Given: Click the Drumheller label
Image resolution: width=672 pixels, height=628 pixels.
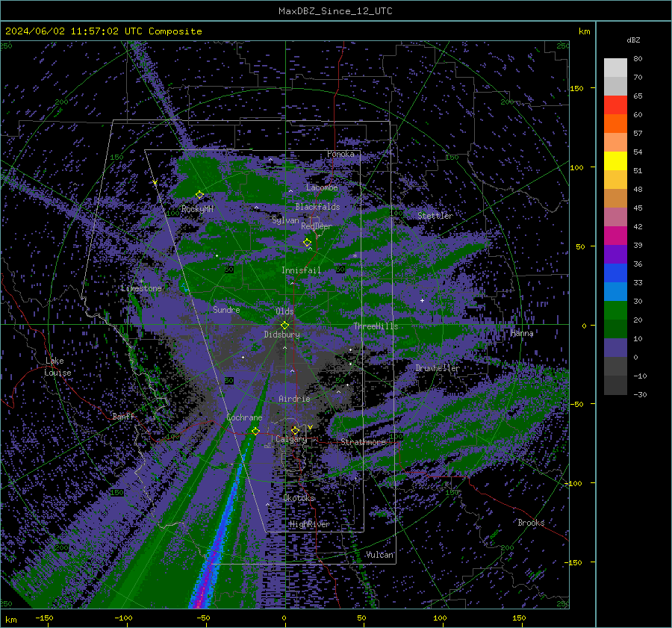Looking at the screenshot, I should point(437,368).
